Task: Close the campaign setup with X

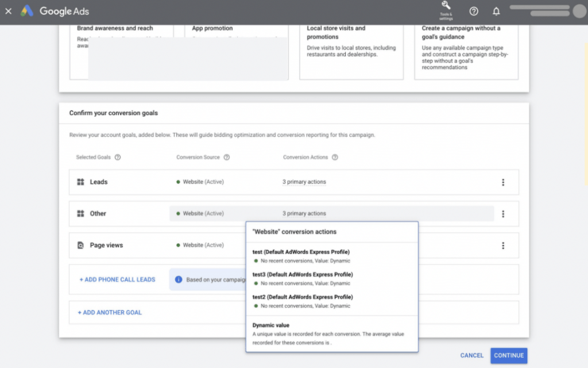Action: click(8, 11)
